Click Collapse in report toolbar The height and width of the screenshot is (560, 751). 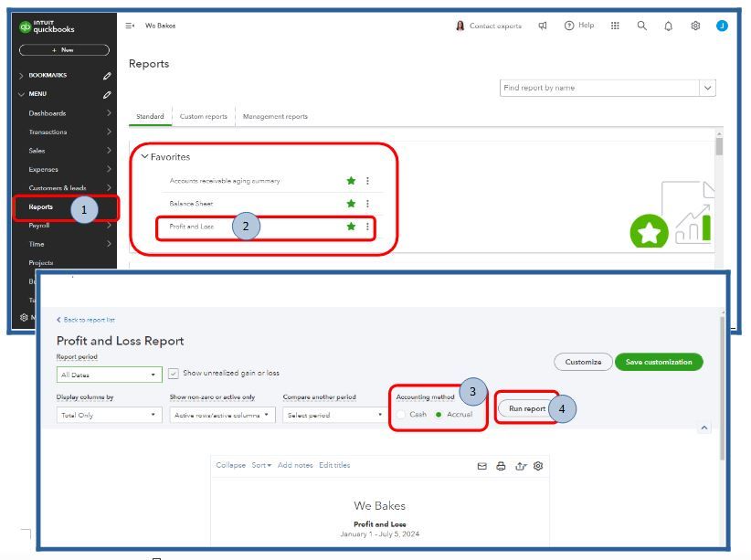[x=230, y=465]
